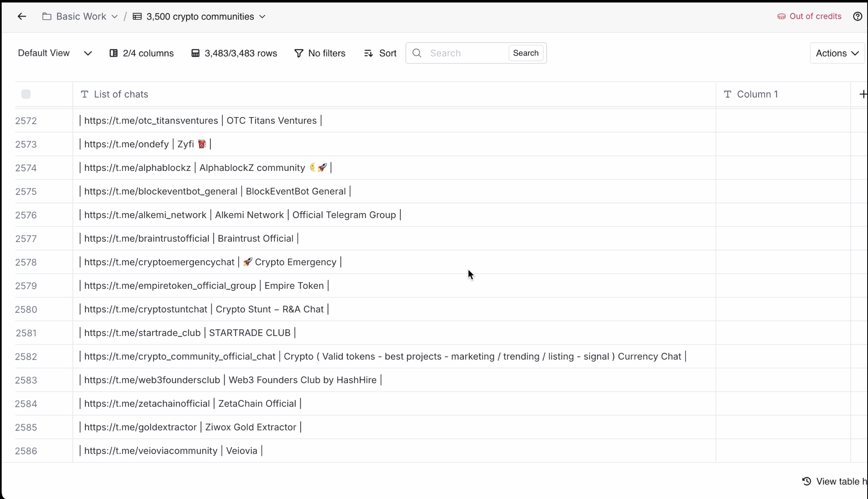Open the 3,500 crypto communities table dropdown
Image resolution: width=868 pixels, height=499 pixels.
click(199, 17)
